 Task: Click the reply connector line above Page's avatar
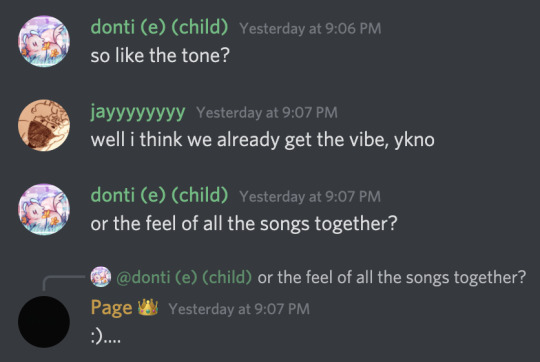point(62,281)
